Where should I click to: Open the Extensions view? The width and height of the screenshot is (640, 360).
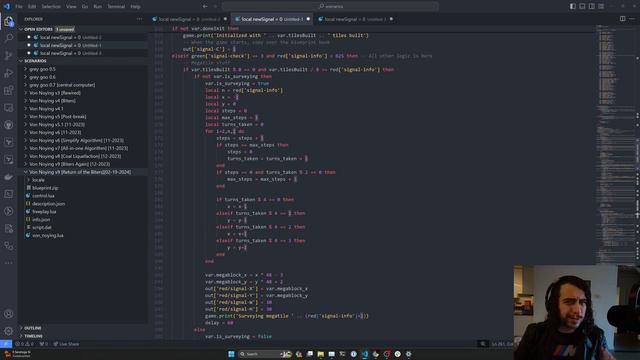(x=9, y=90)
